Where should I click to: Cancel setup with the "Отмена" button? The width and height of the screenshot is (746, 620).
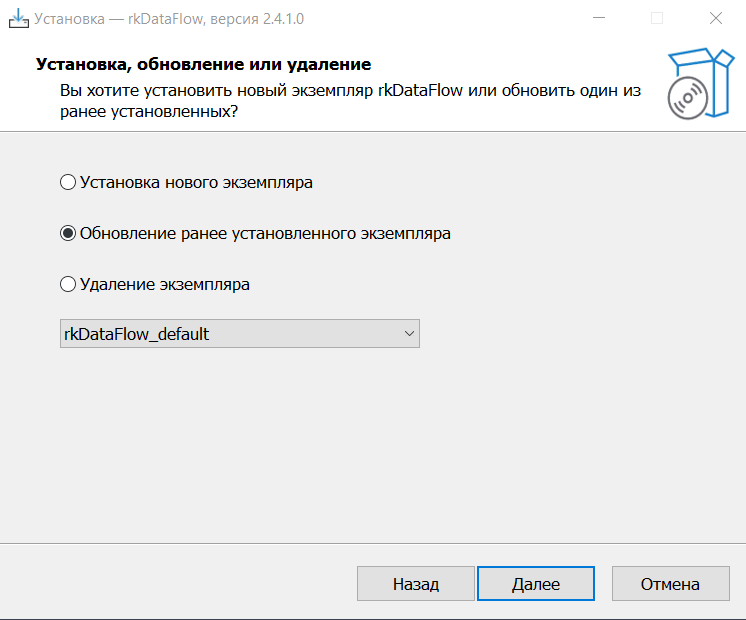pyautogui.click(x=669, y=584)
